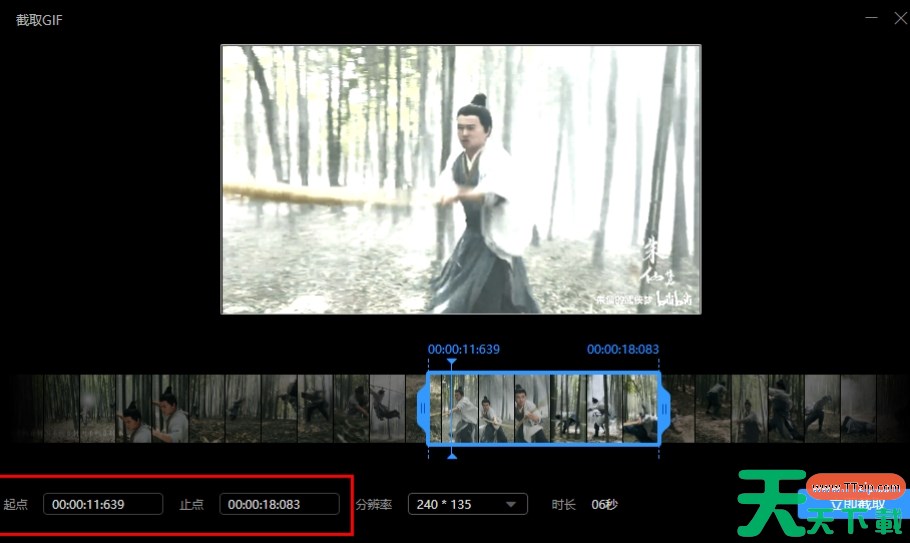
Task: Click the 截取GIF window title
Action: coord(39,20)
